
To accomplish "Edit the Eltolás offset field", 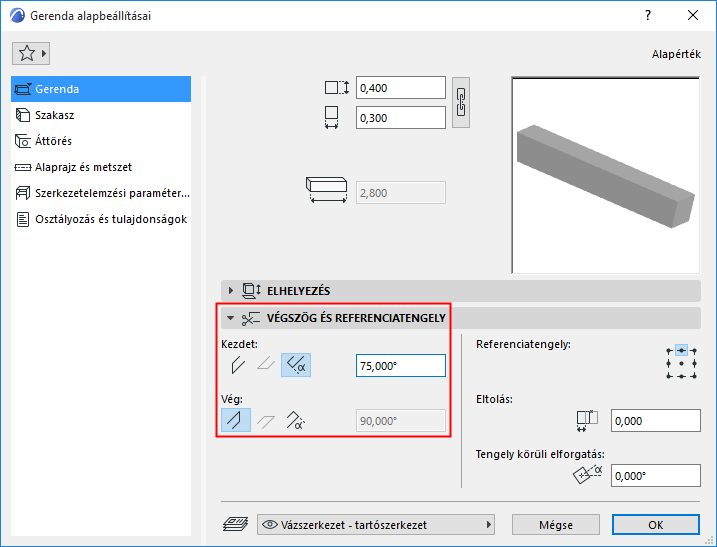I will pos(655,421).
